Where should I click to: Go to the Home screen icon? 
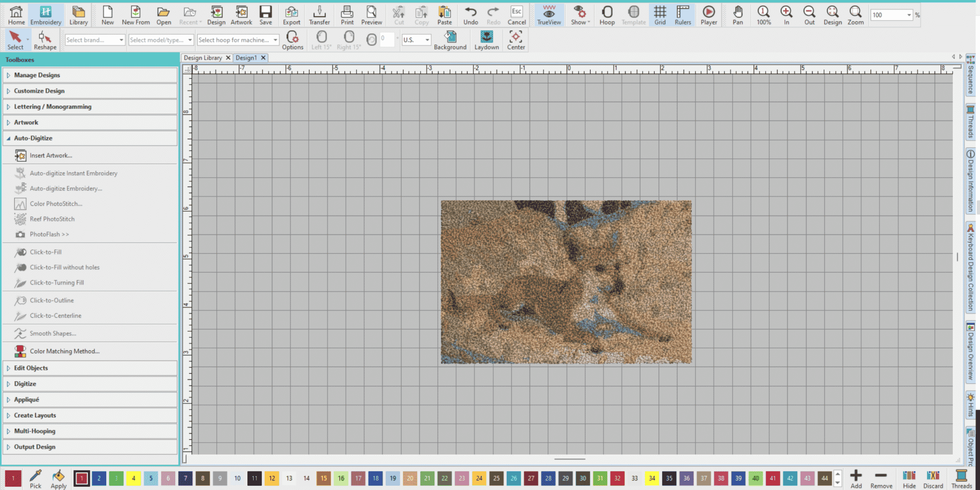coord(16,15)
